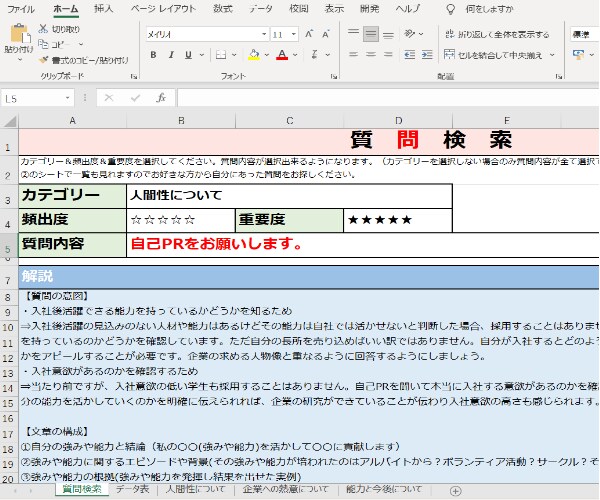Open the font size dropdown
This screenshot has width=600, height=500.
click(x=294, y=34)
